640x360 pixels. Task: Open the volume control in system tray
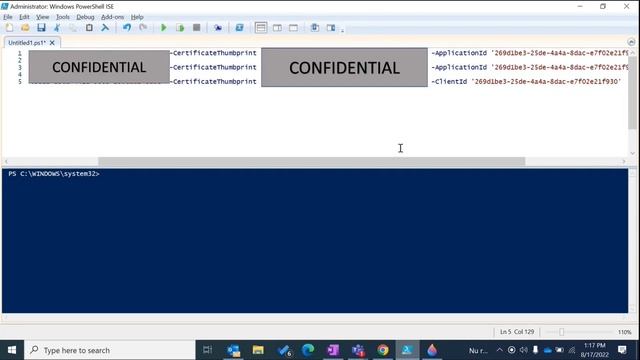point(524,350)
